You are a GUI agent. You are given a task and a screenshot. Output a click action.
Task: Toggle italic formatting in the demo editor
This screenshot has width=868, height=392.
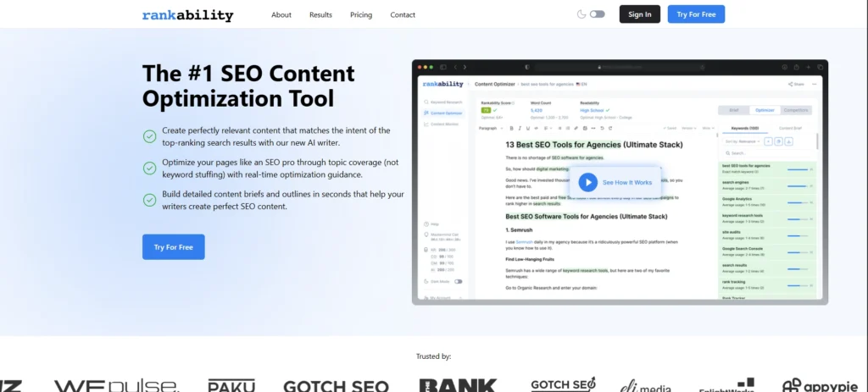520,129
